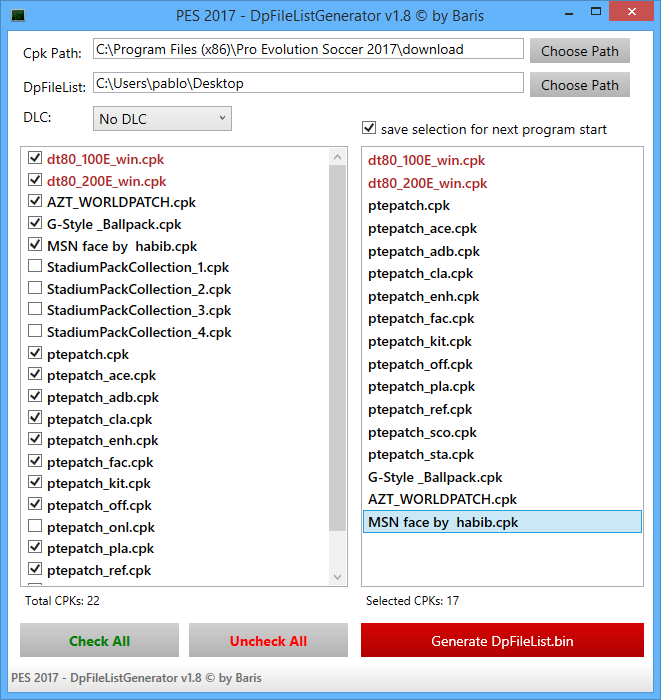Uncheck MSN face by habib.cpk checkbox

click(x=35, y=245)
